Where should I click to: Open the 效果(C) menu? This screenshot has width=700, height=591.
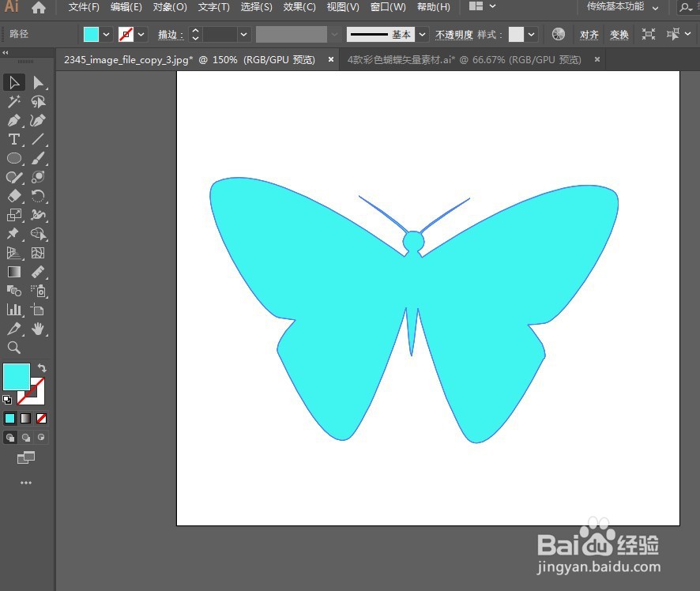pyautogui.click(x=299, y=7)
